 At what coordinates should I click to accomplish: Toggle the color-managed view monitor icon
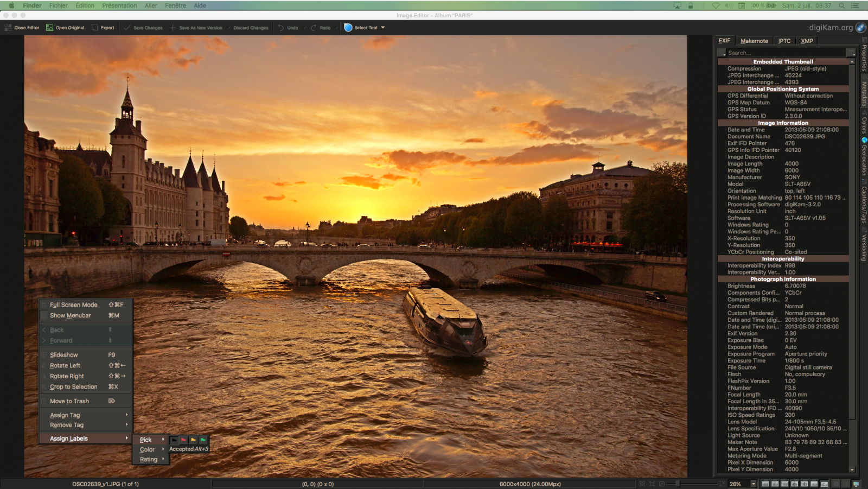856,484
